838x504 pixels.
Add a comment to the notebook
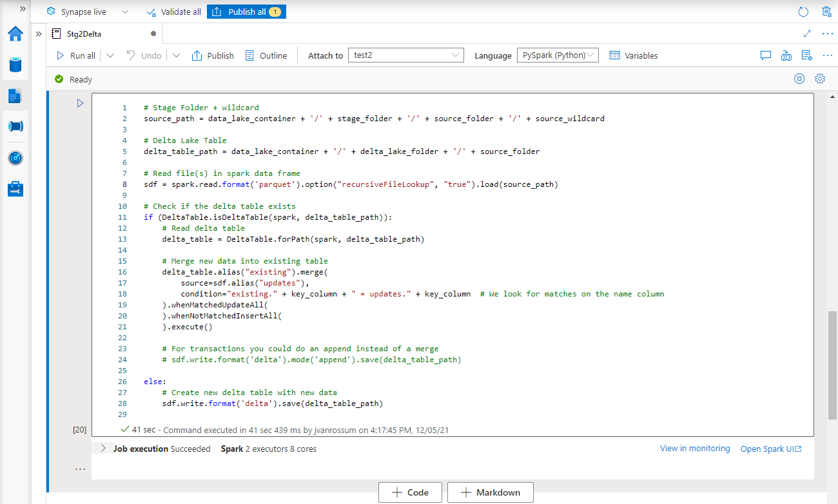766,55
